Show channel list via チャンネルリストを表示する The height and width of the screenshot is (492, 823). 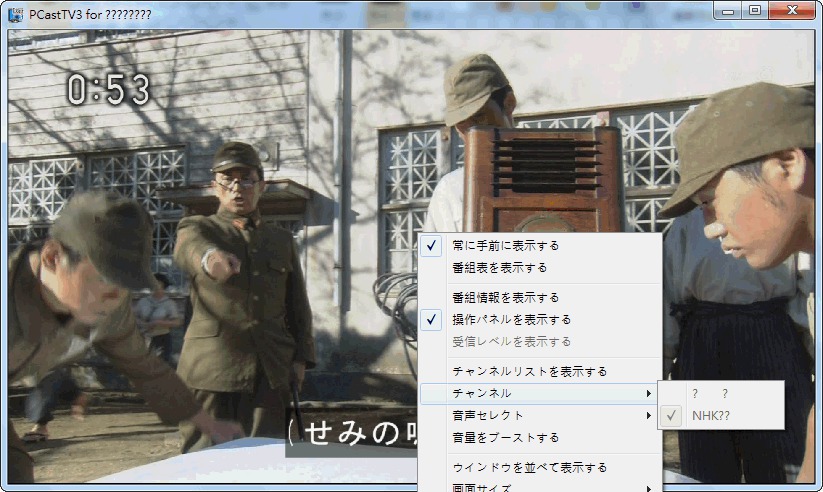[x=529, y=372]
